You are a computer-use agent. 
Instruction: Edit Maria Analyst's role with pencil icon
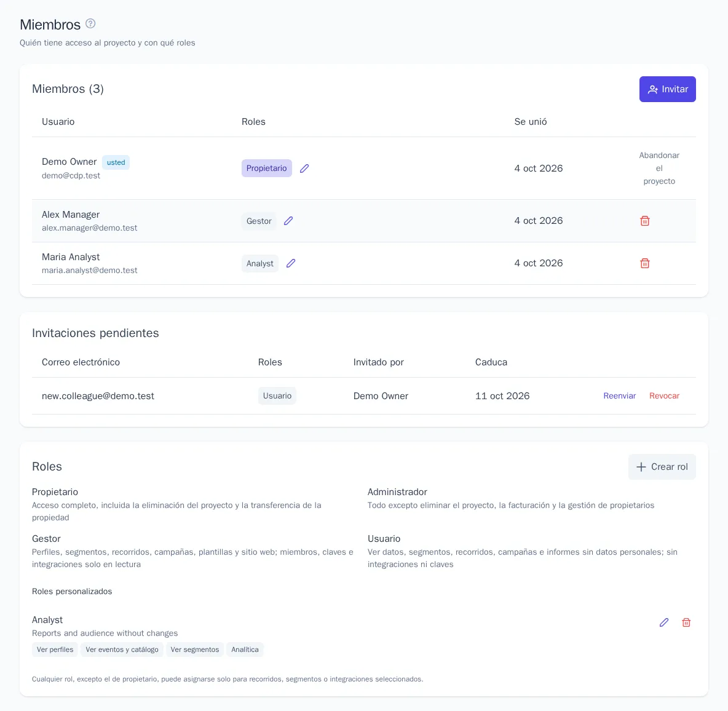(x=291, y=263)
